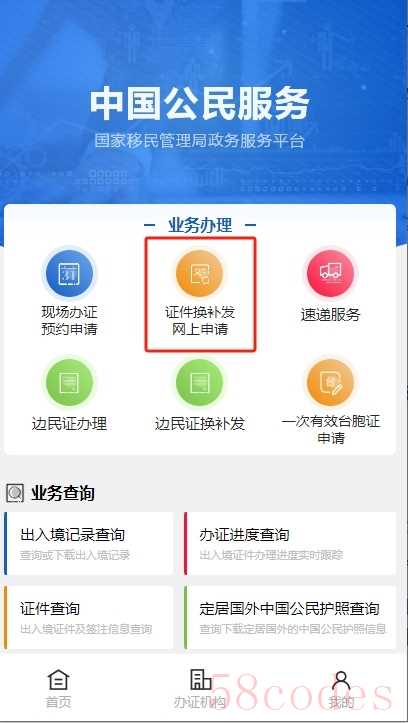
Task: Open 现场办证预约申请 calendar icon
Action: point(69,273)
